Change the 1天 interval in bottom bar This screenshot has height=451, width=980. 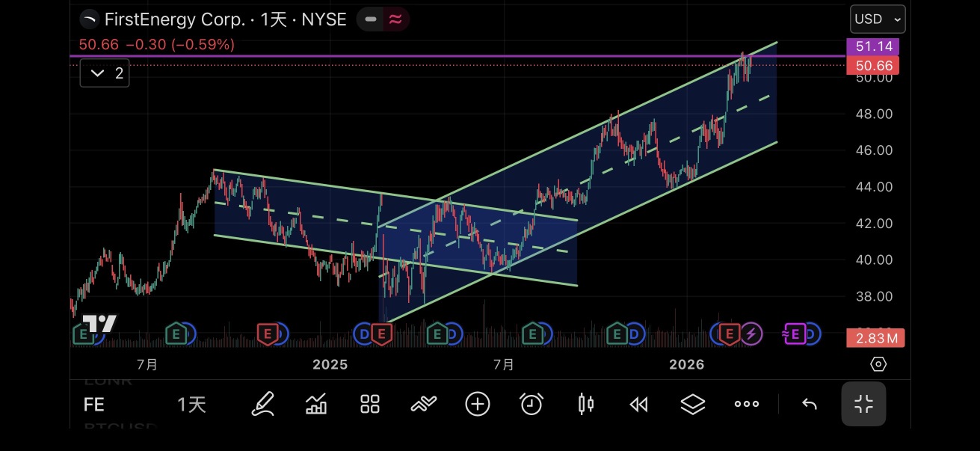coord(191,405)
